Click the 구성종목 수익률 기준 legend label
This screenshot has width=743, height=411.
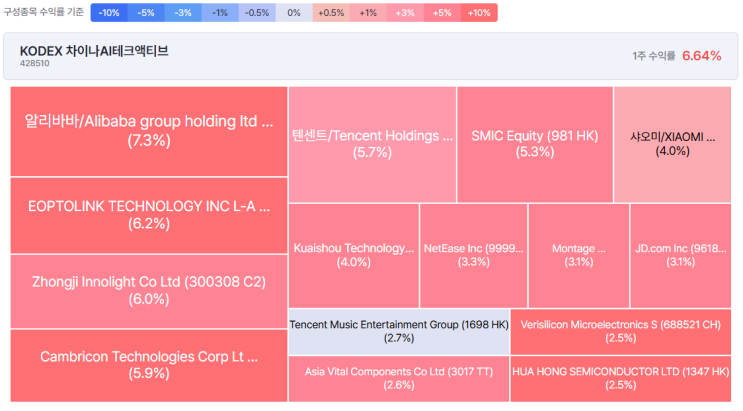43,12
